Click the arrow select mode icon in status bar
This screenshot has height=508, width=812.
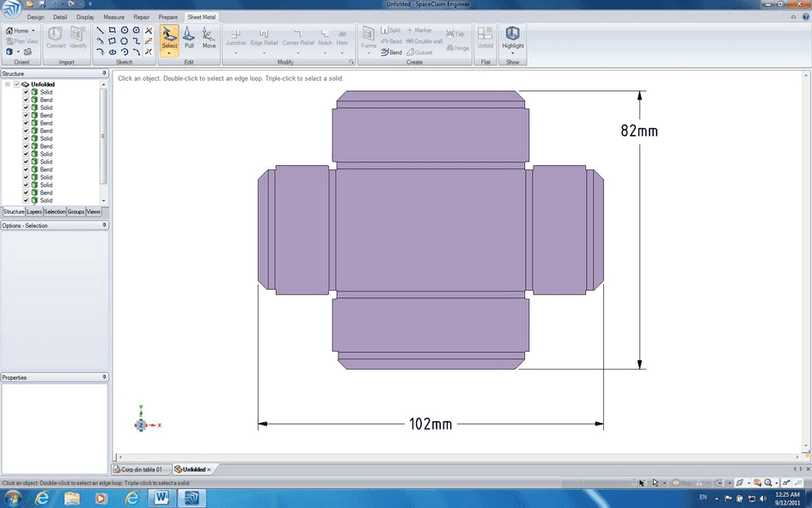[655, 482]
